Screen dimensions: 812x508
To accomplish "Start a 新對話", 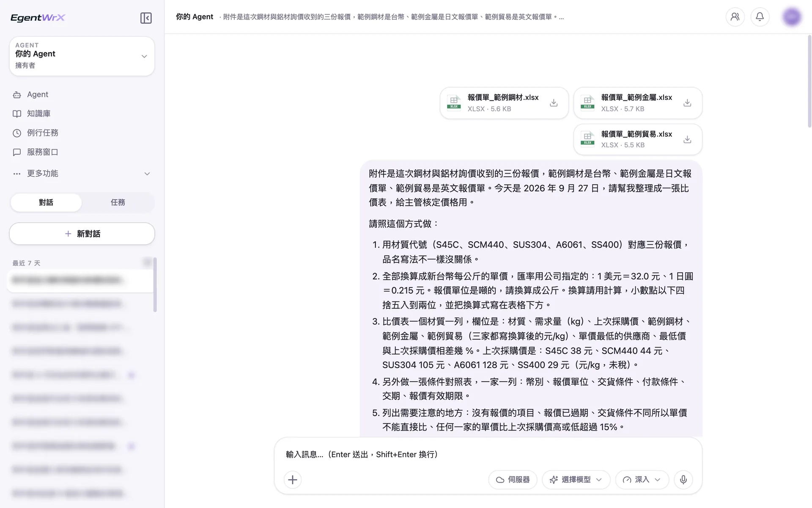I will tap(82, 234).
